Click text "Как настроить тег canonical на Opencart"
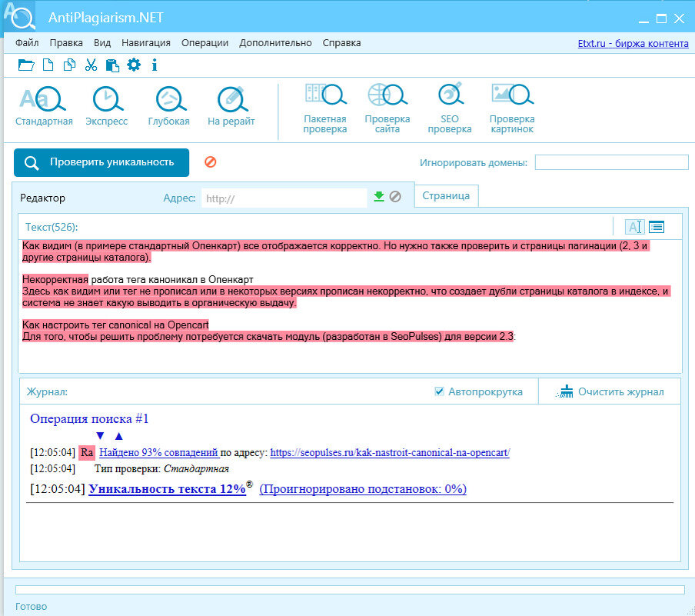The image size is (695, 616). pyautogui.click(x=115, y=325)
